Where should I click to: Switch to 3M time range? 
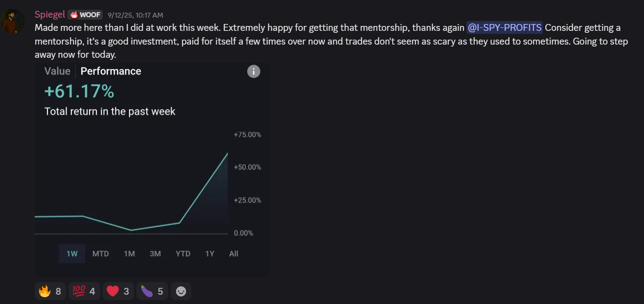pyautogui.click(x=155, y=254)
